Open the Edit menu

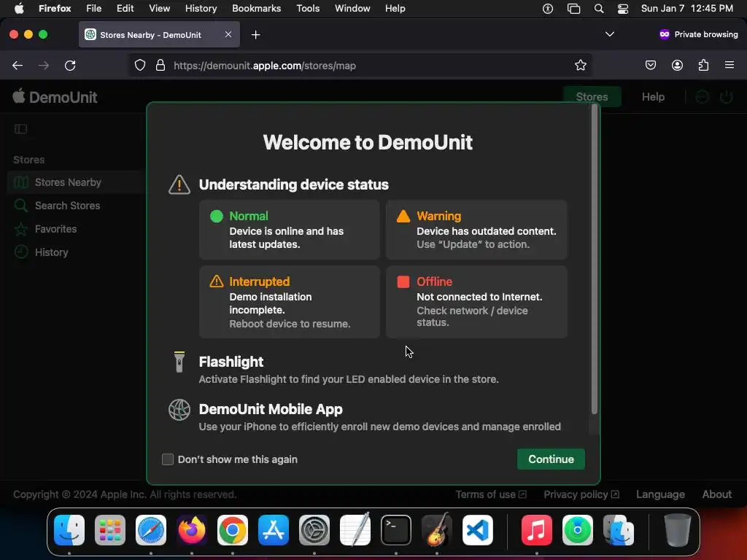(125, 8)
